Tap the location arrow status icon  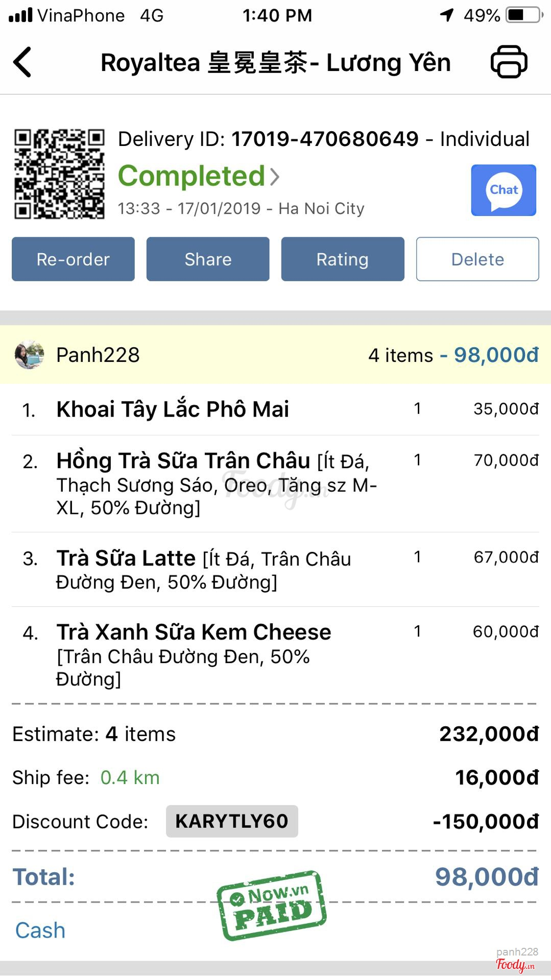click(x=447, y=15)
